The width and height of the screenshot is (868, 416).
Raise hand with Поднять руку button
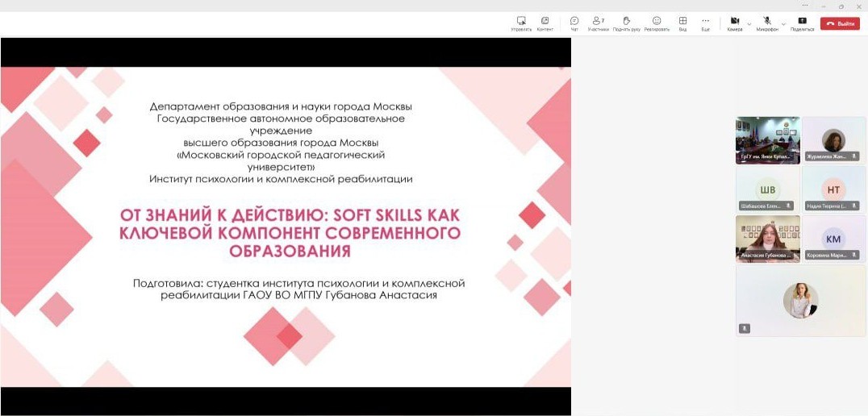626,23
